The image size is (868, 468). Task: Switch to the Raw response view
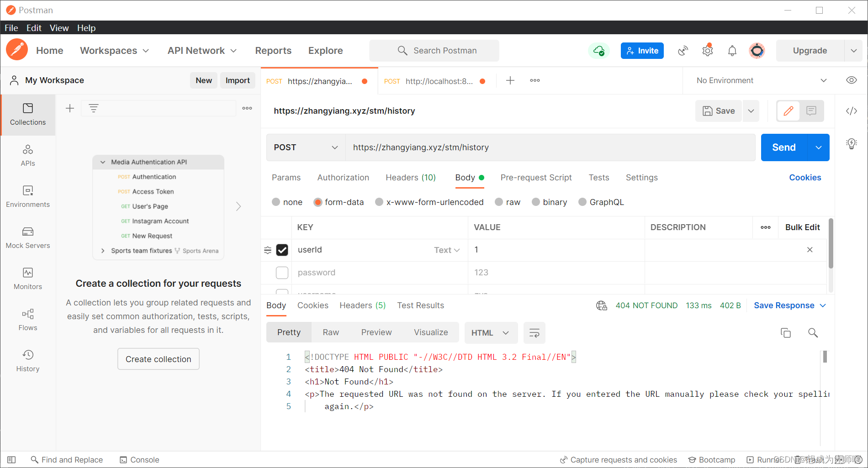(331, 332)
